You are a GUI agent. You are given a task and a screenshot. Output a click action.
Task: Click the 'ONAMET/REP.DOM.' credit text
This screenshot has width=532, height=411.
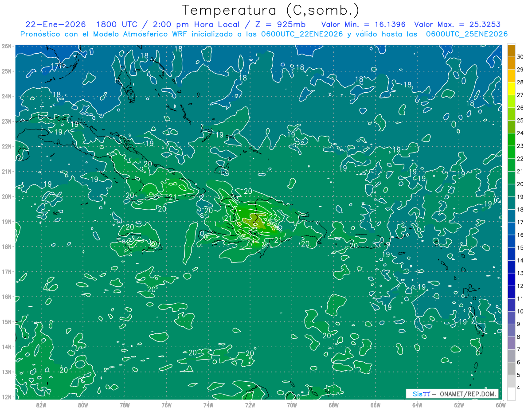coord(467,394)
